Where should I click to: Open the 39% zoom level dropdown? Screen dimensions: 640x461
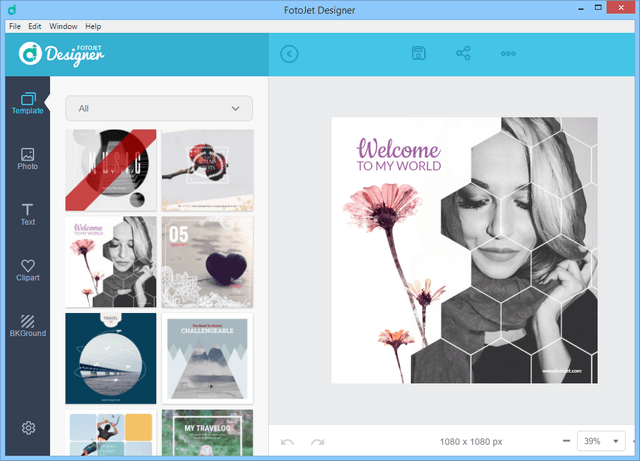[603, 441]
